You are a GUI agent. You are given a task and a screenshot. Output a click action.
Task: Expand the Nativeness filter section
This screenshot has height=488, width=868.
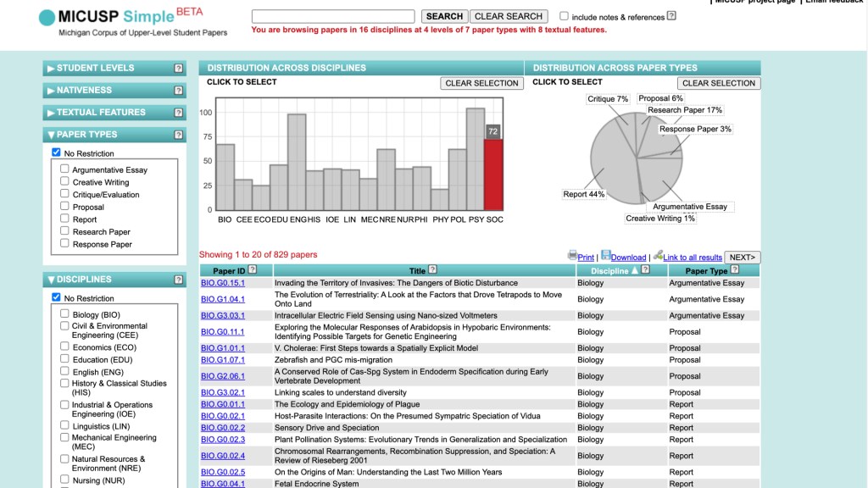[x=84, y=91]
